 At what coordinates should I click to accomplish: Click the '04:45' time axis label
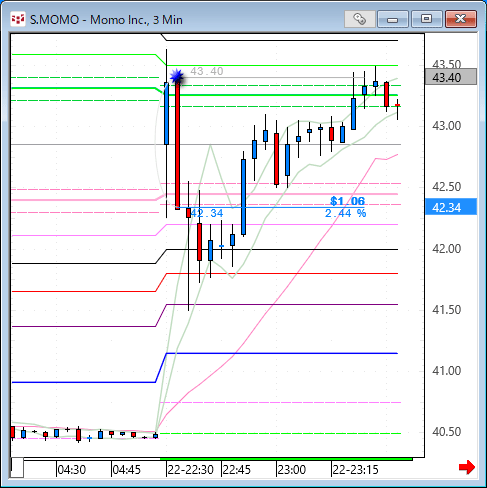click(x=127, y=470)
